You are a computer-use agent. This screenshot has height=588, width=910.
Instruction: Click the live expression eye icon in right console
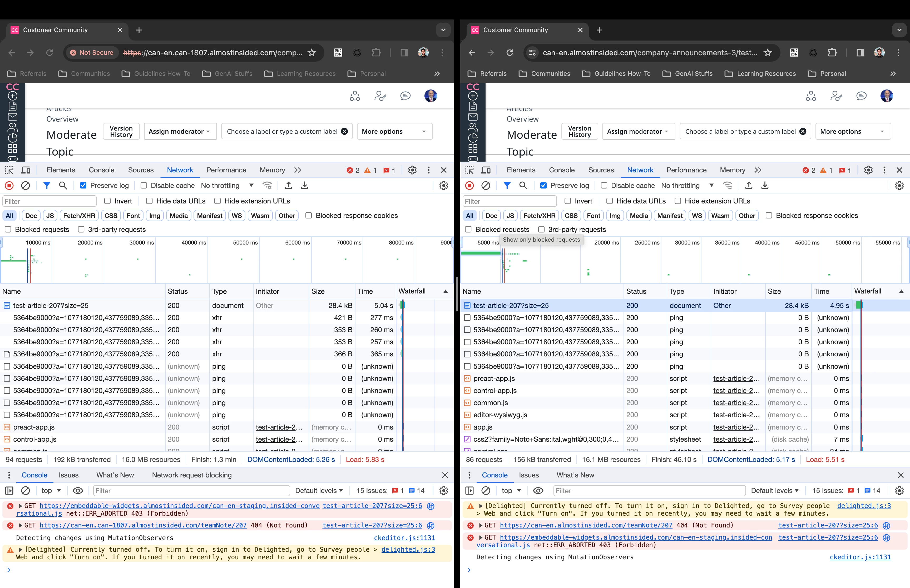tap(538, 491)
